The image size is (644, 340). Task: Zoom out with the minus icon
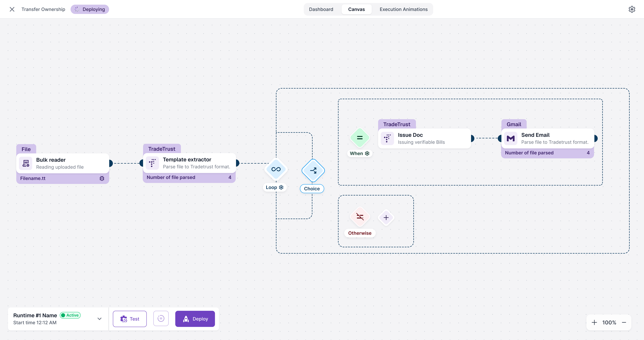click(x=624, y=323)
